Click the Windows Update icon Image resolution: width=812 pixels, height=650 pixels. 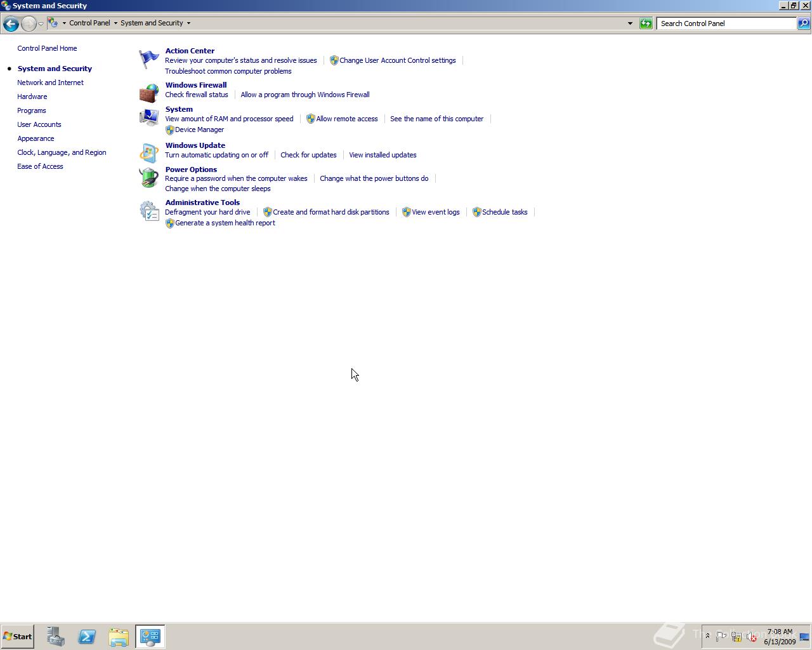tap(149, 153)
